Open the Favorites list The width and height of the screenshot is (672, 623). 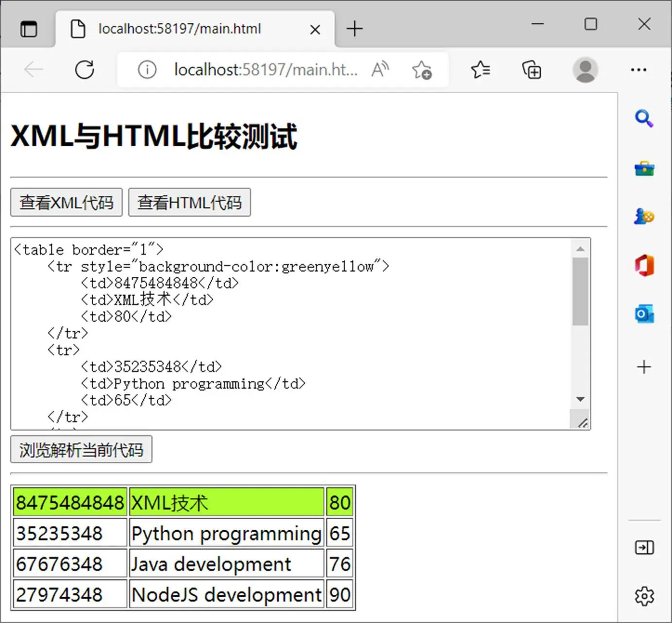[481, 70]
